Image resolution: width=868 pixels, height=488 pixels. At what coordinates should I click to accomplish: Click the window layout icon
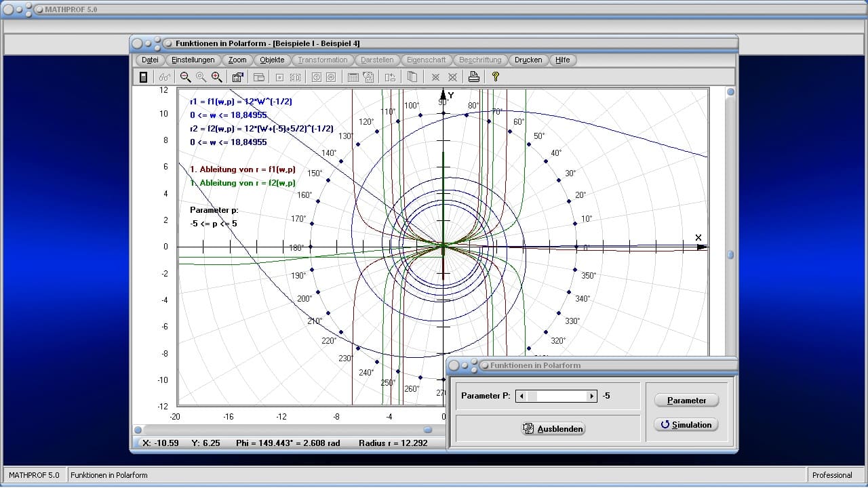[258, 77]
